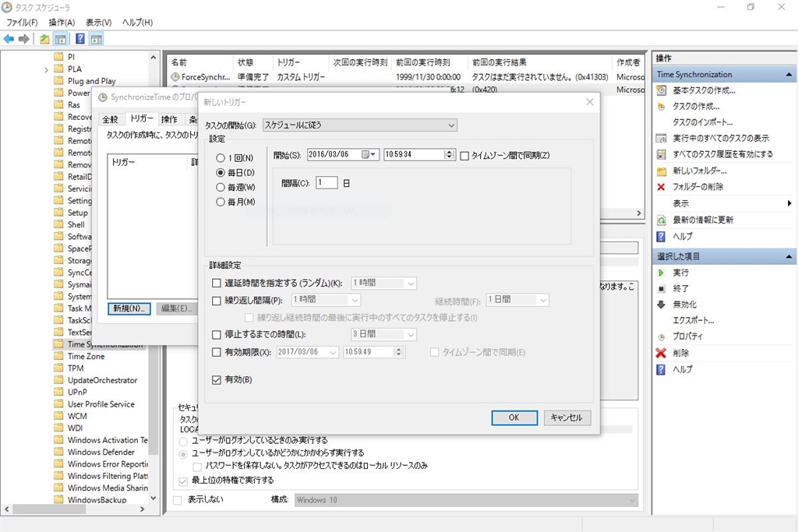Switch to the 操作 tab in properties
Image resolution: width=798 pixels, height=532 pixels.
[169, 119]
